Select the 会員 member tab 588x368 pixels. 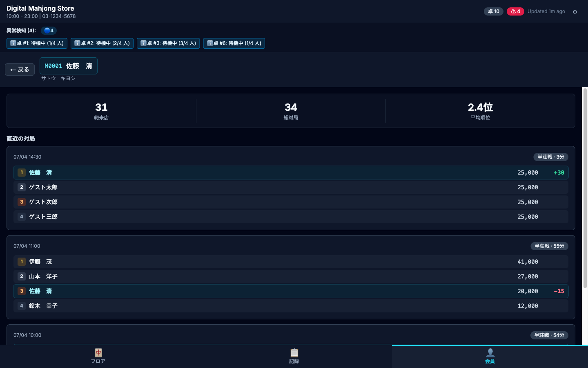click(490, 356)
